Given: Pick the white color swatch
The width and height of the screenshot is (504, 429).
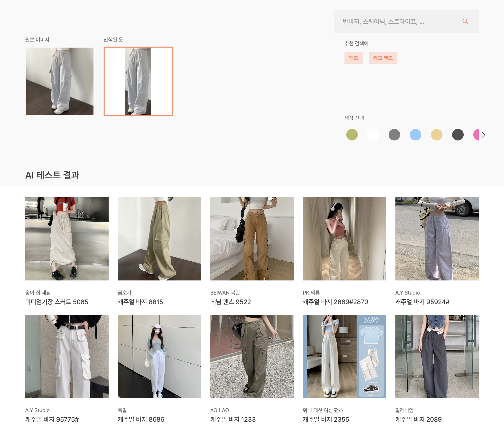Looking at the screenshot, I should 373,135.
